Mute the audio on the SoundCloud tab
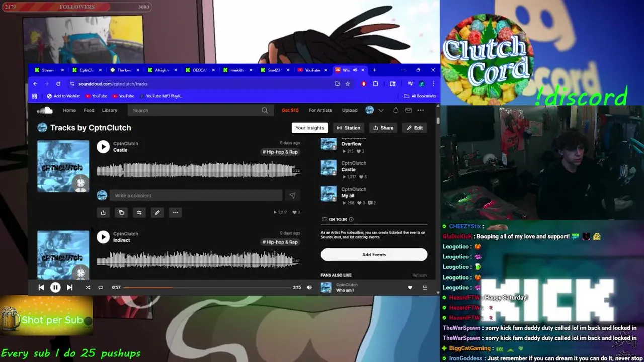Screen dimensions: 644x362 pos(355,70)
